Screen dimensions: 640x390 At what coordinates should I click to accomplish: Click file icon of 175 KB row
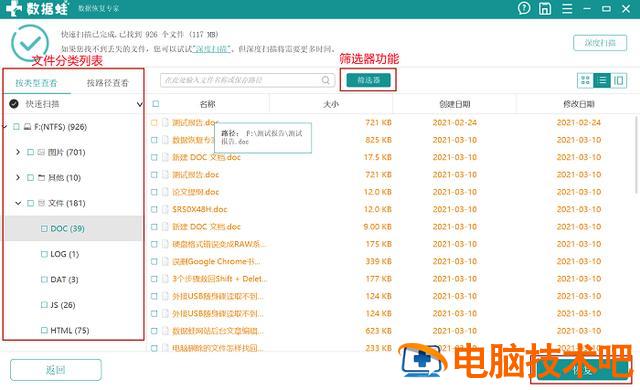(165, 244)
